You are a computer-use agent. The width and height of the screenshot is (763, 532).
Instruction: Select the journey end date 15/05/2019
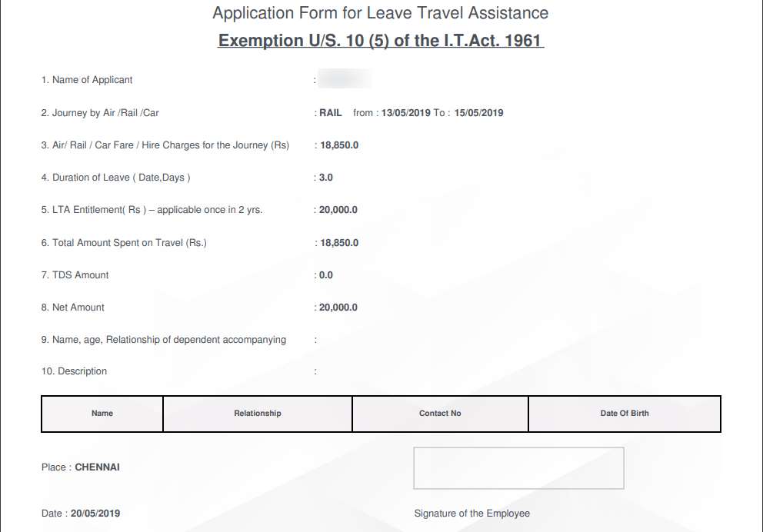[x=478, y=112]
